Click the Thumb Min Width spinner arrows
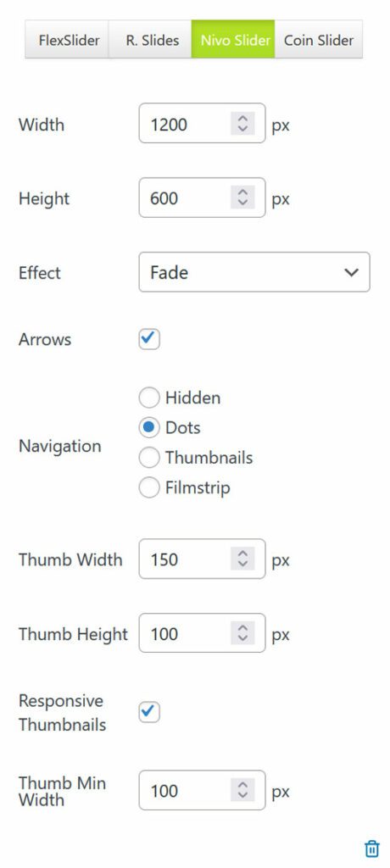The width and height of the screenshot is (390, 868). [x=242, y=790]
